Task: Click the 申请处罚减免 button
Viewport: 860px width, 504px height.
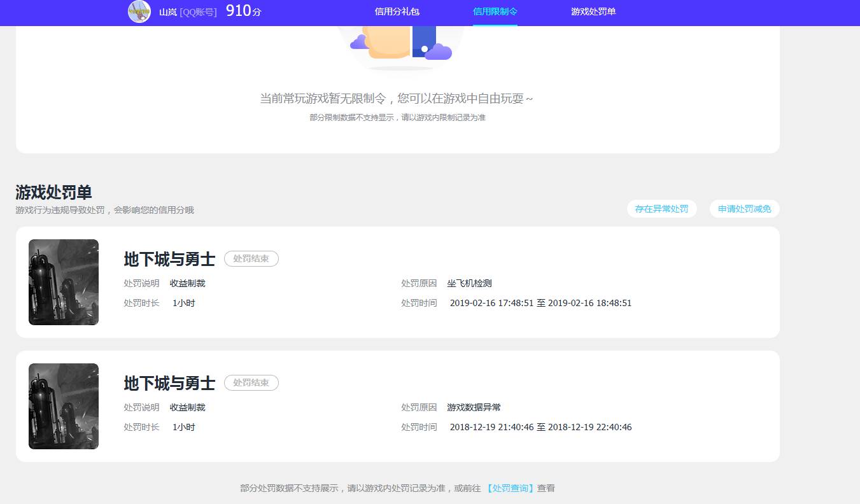Action: click(744, 209)
